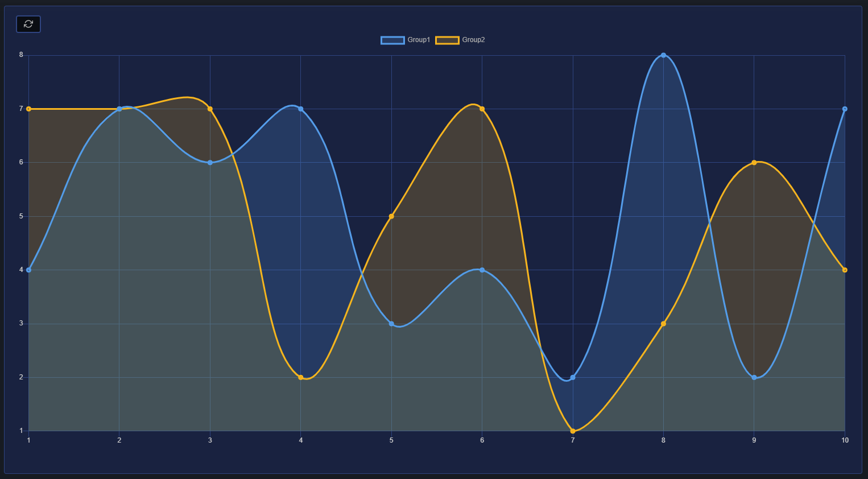The image size is (868, 479).
Task: Click Group1 data point at x=4
Action: (x=301, y=109)
